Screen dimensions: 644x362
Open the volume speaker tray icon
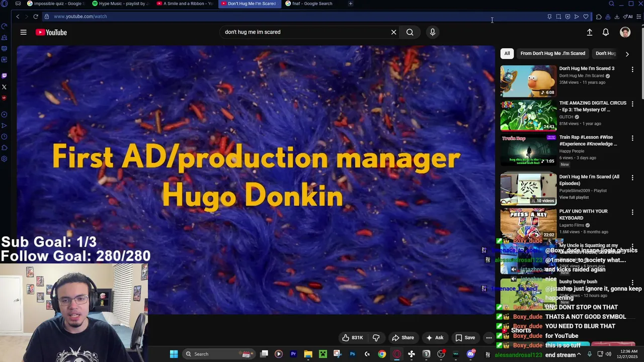pyautogui.click(x=608, y=354)
